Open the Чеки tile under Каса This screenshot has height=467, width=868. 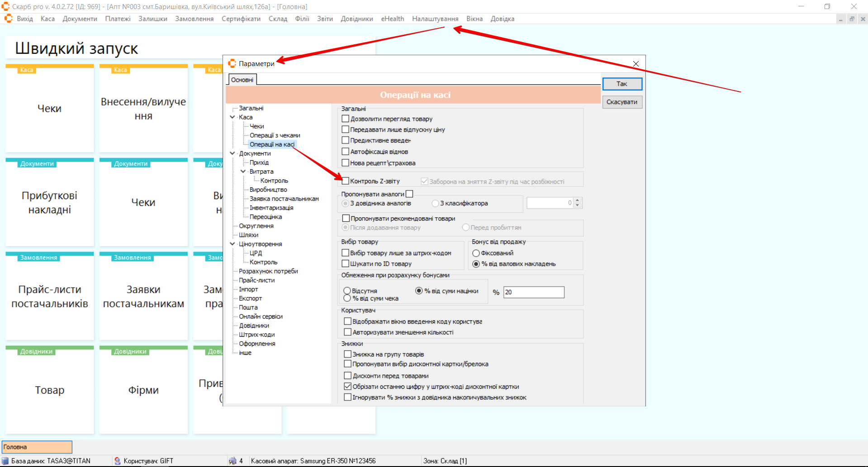pyautogui.click(x=50, y=109)
